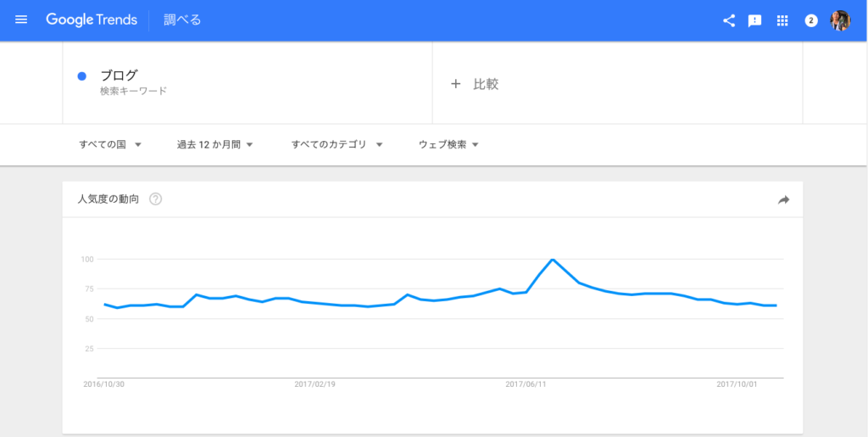The image size is (868, 437).
Task: Click the Google Trends logo
Action: point(92,20)
